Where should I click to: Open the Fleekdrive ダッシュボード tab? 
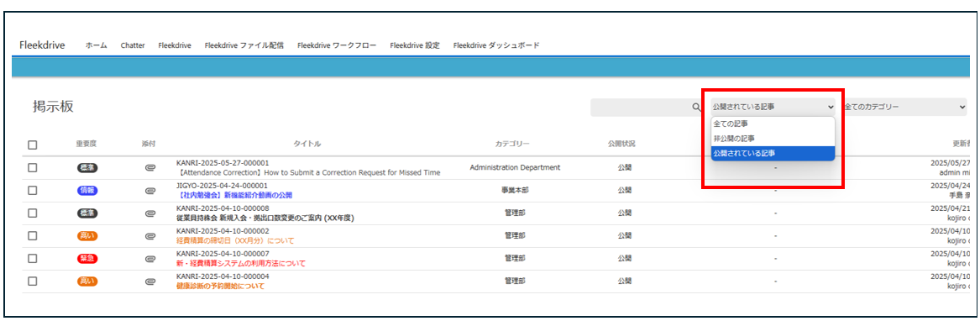click(x=496, y=45)
